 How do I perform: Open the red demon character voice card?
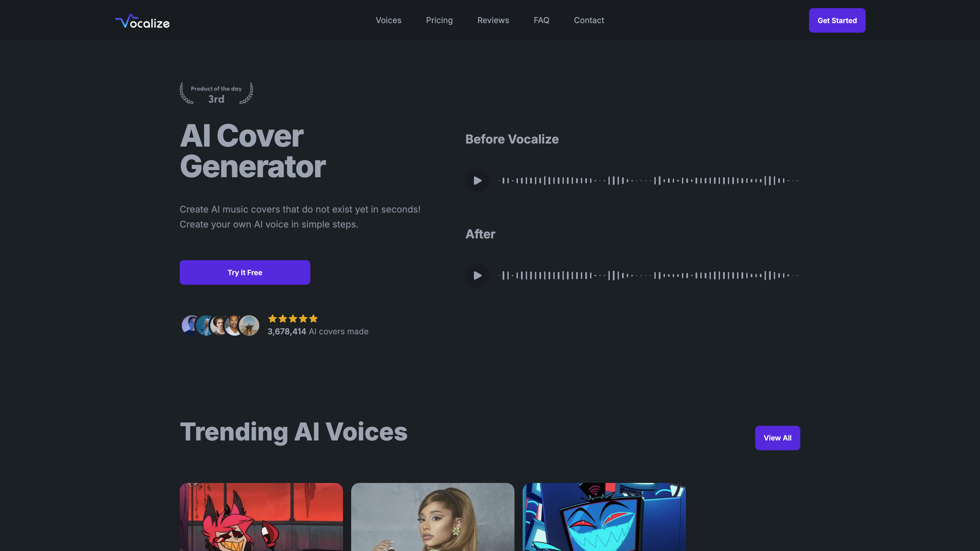tap(261, 517)
